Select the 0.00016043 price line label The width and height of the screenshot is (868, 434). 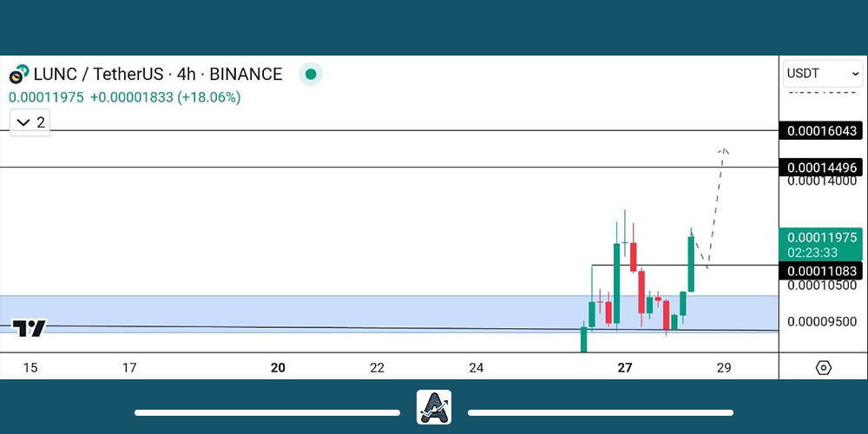[x=821, y=131]
